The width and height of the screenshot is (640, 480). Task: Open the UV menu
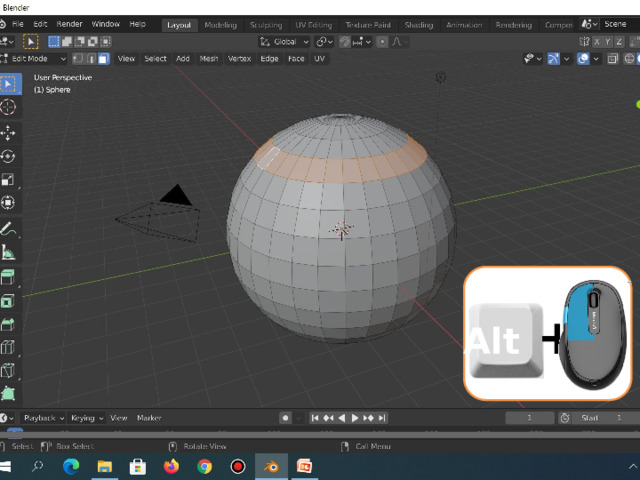(319, 59)
